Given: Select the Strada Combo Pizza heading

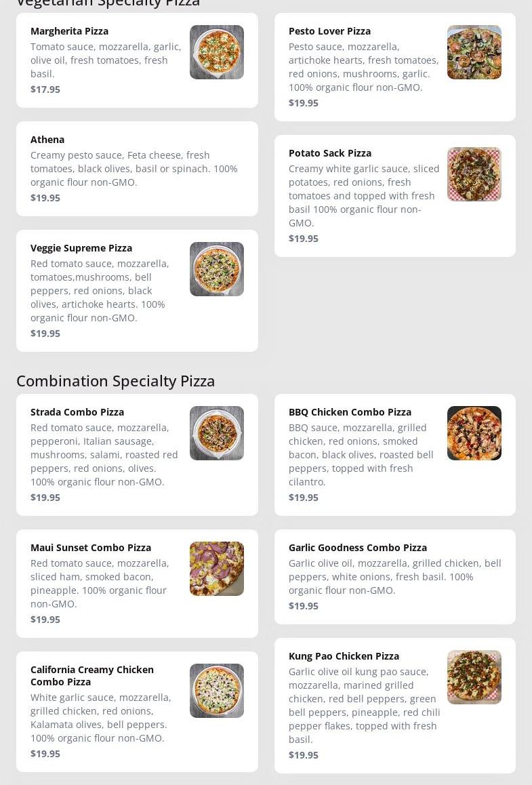Looking at the screenshot, I should click(77, 412).
